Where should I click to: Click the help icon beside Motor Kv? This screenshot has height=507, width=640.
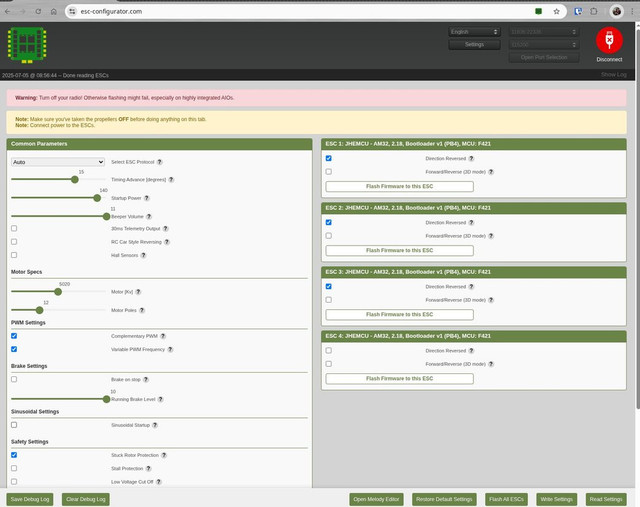point(138,292)
